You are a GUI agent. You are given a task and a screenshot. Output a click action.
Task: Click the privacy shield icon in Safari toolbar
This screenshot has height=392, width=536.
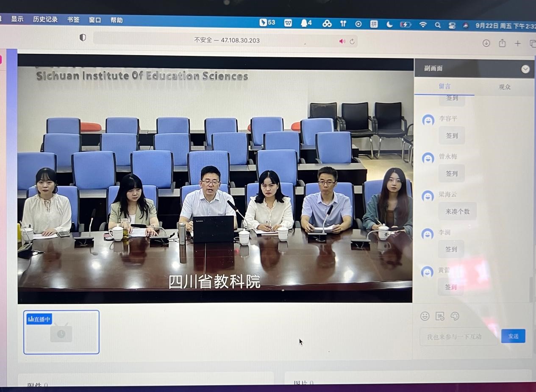pyautogui.click(x=83, y=38)
